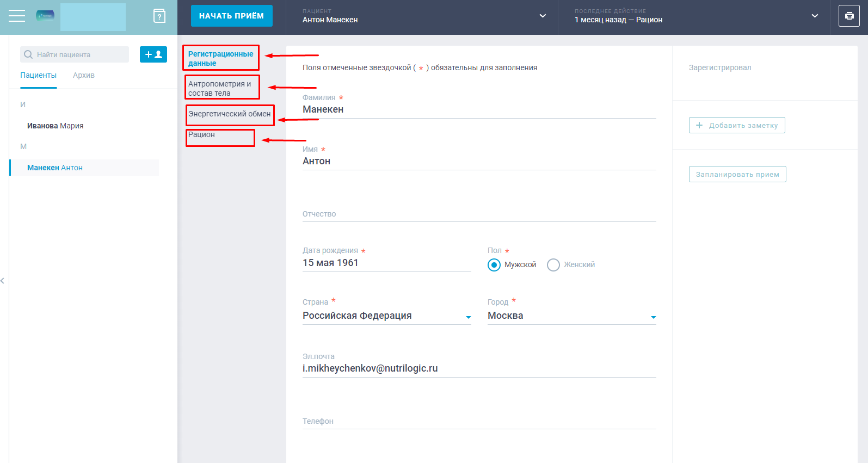This screenshot has height=463, width=868.
Task: Expand the ПОСЛЕДНЕЕ ДЕЙСТВИЕ dropdown
Action: 815,16
